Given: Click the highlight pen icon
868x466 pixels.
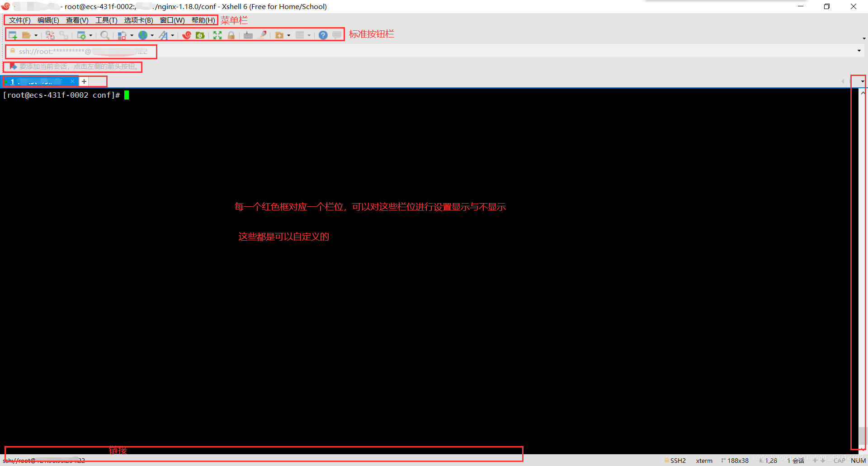Looking at the screenshot, I should 262,35.
